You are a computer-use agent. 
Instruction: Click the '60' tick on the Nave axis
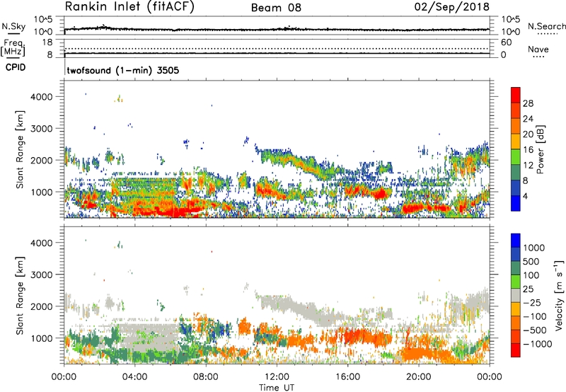(x=506, y=42)
